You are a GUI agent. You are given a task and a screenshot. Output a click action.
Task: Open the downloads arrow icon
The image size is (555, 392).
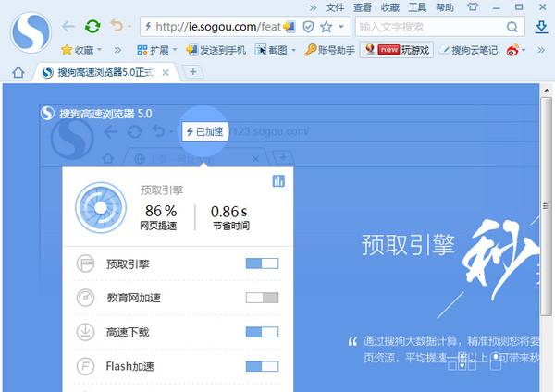[x=541, y=27]
